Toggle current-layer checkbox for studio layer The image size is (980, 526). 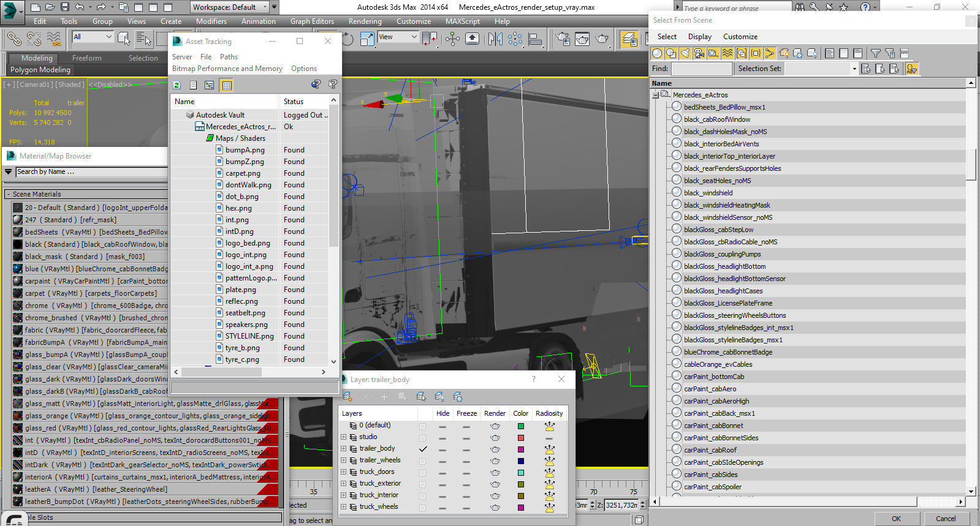coord(422,437)
